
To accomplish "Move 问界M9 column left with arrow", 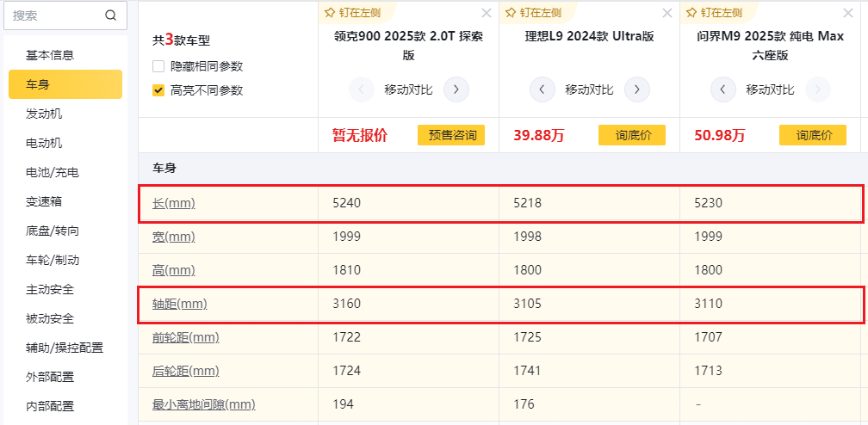I will point(722,89).
